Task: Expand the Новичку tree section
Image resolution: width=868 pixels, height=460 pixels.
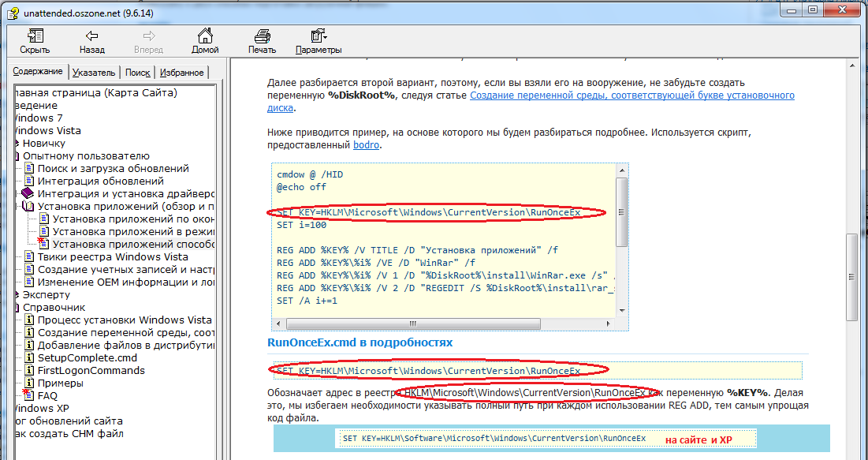Action: [x=16, y=143]
